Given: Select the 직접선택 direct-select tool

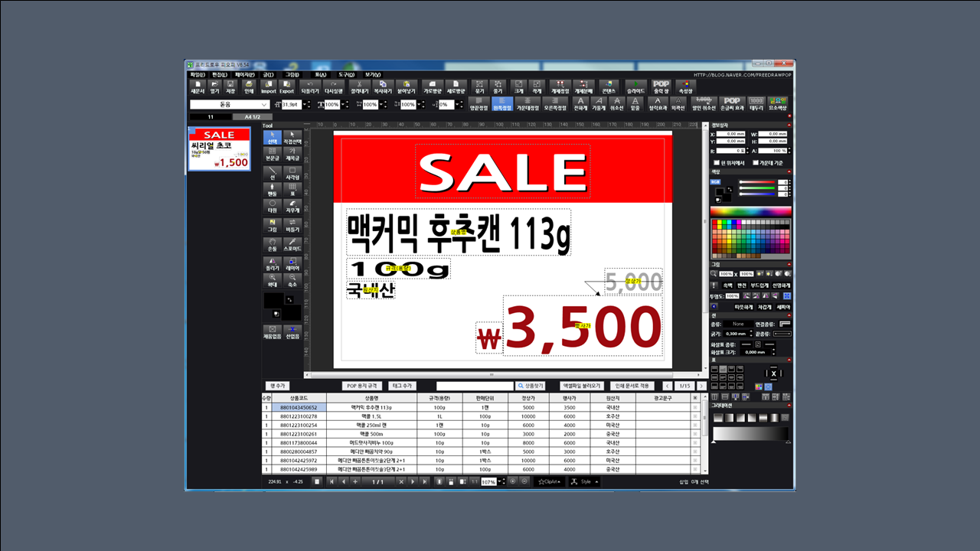Looking at the screenshot, I should (x=292, y=138).
